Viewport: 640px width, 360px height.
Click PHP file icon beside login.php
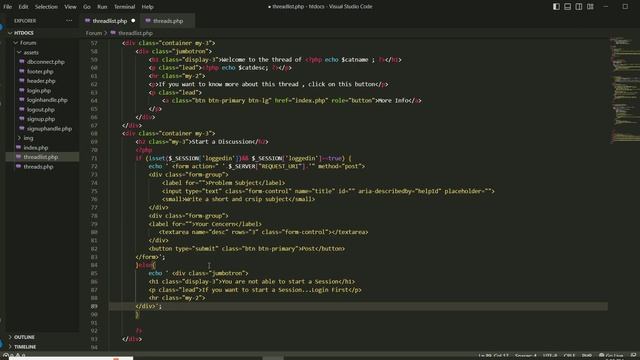(22, 90)
